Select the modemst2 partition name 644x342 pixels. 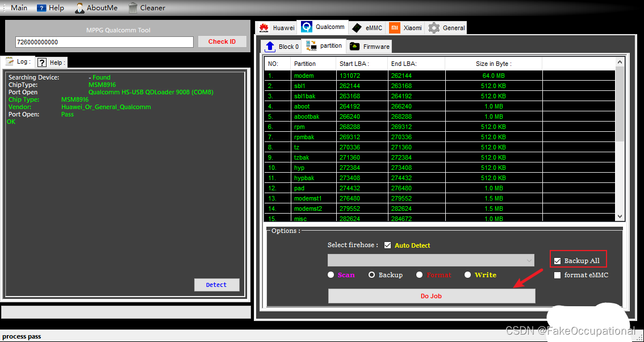308,209
